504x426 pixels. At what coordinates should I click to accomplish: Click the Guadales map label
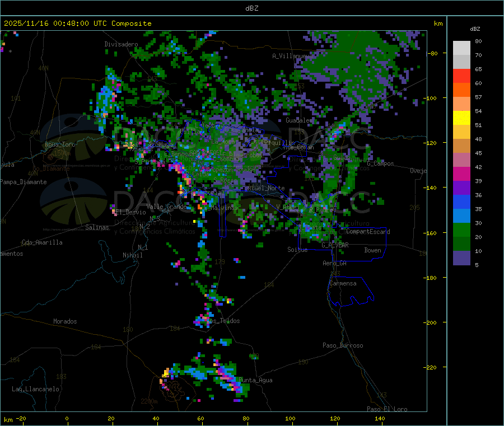click(299, 120)
